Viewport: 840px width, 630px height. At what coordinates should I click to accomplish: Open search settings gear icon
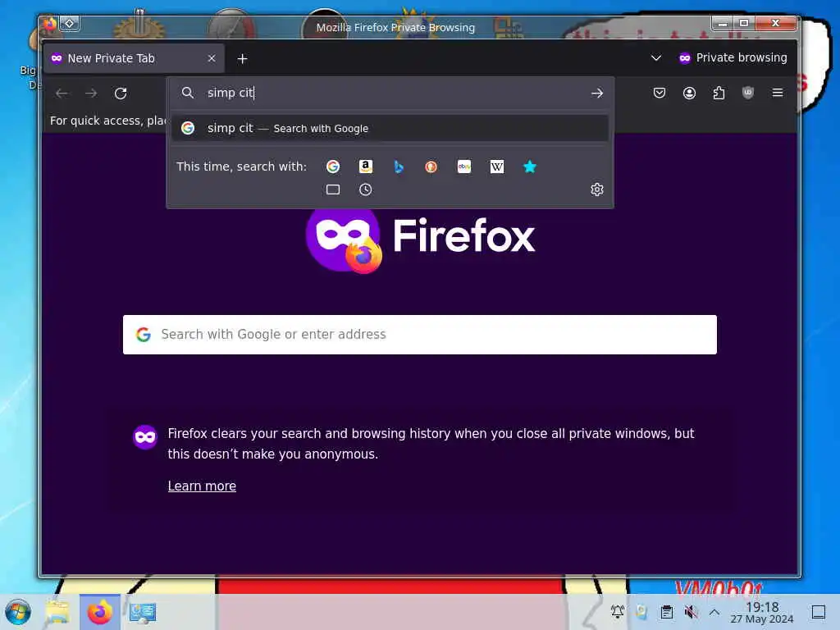point(597,189)
